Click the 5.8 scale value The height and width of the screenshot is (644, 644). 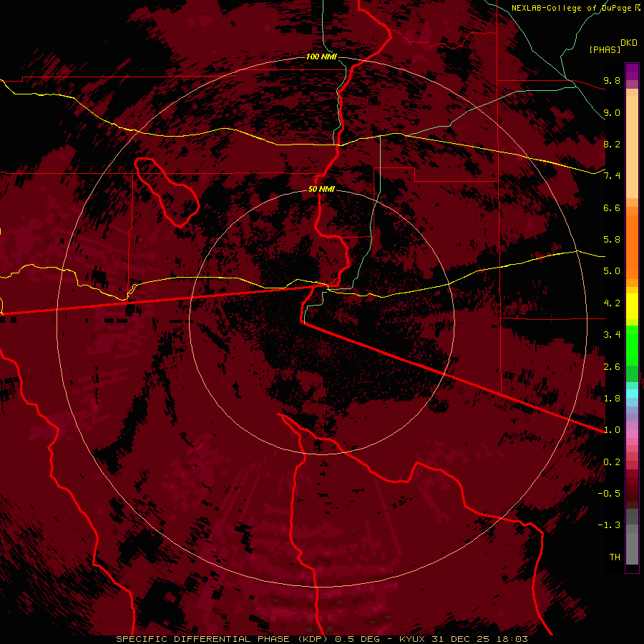(x=612, y=240)
